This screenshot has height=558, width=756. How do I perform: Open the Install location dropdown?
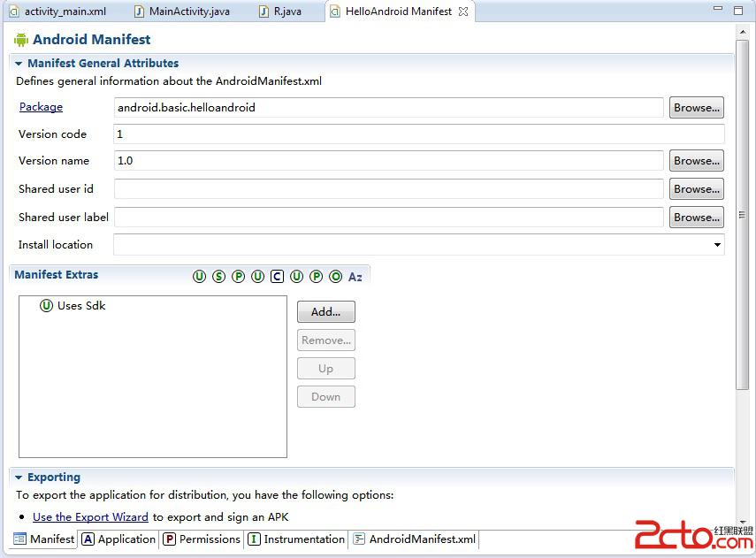click(717, 245)
